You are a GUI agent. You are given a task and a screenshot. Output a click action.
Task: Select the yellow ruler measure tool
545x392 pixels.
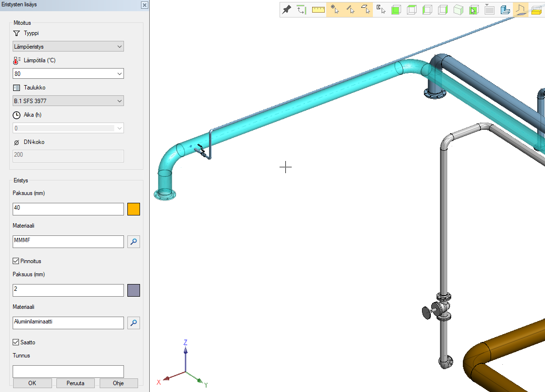[318, 10]
